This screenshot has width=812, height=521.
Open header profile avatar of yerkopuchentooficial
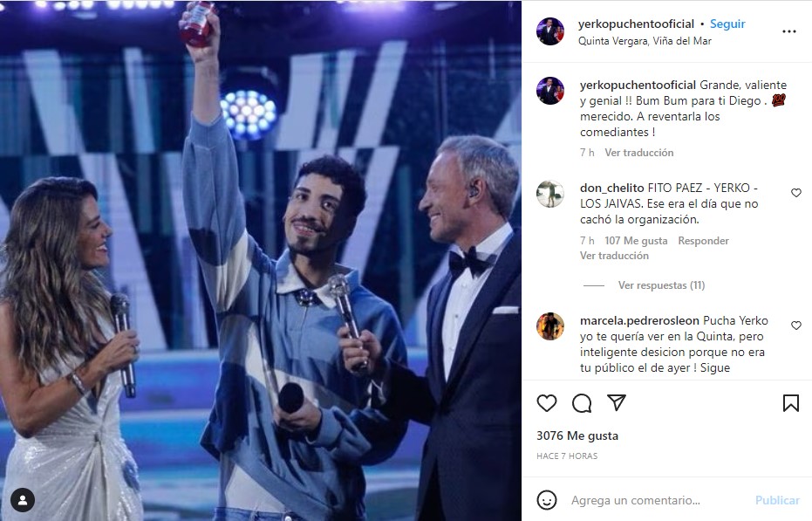550,31
